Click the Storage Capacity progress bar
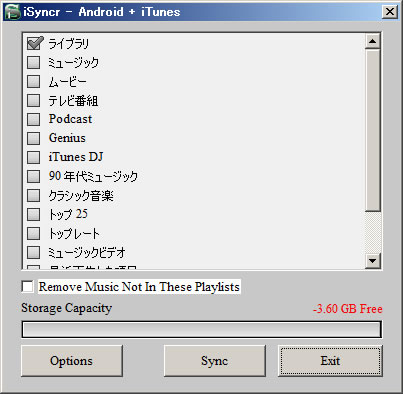This screenshot has width=403, height=394. click(x=202, y=329)
